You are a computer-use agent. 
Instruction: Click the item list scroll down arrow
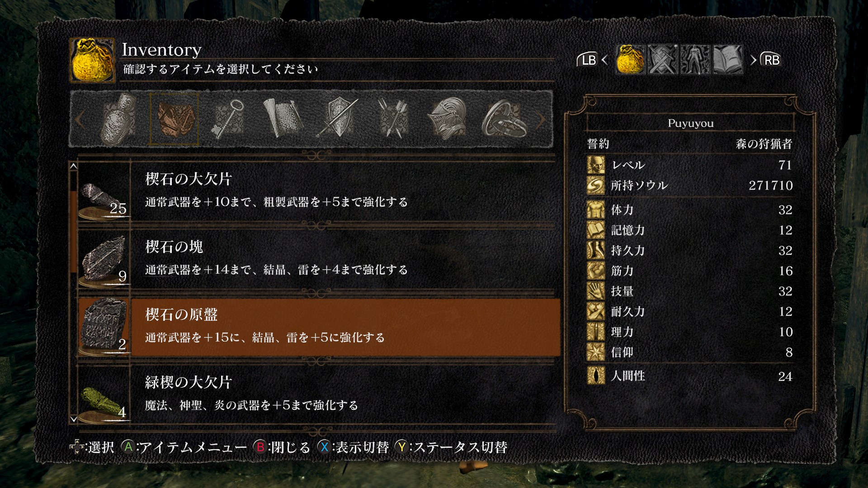(x=74, y=419)
